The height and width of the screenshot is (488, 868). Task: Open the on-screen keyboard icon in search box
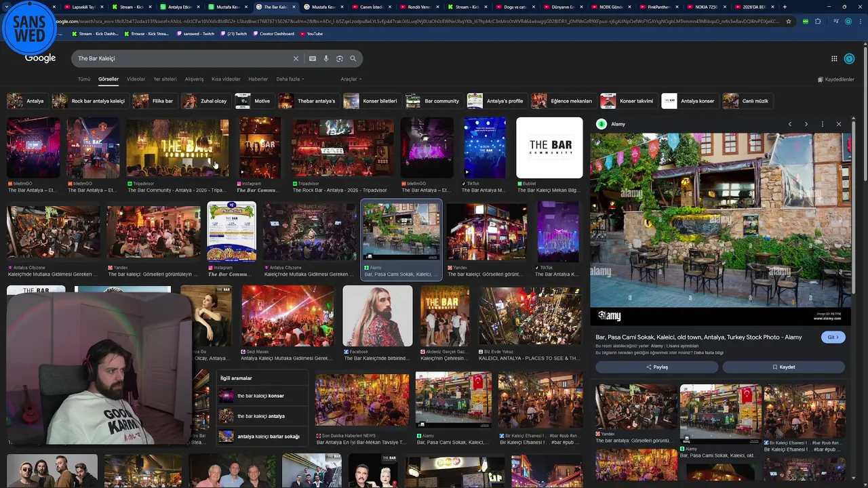click(313, 58)
